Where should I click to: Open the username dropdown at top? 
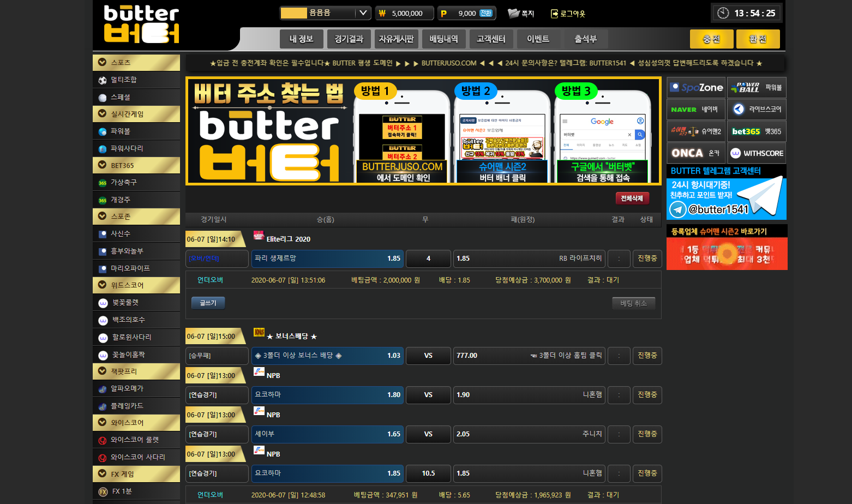(x=363, y=13)
